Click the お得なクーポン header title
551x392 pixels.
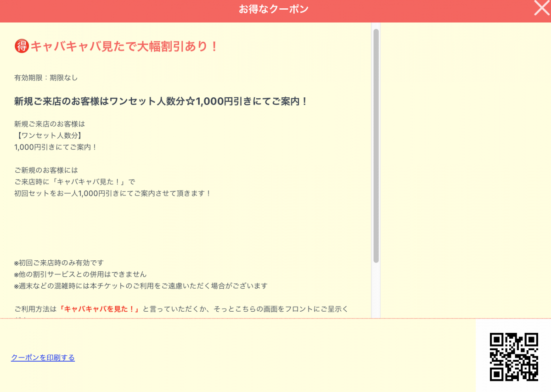point(273,9)
